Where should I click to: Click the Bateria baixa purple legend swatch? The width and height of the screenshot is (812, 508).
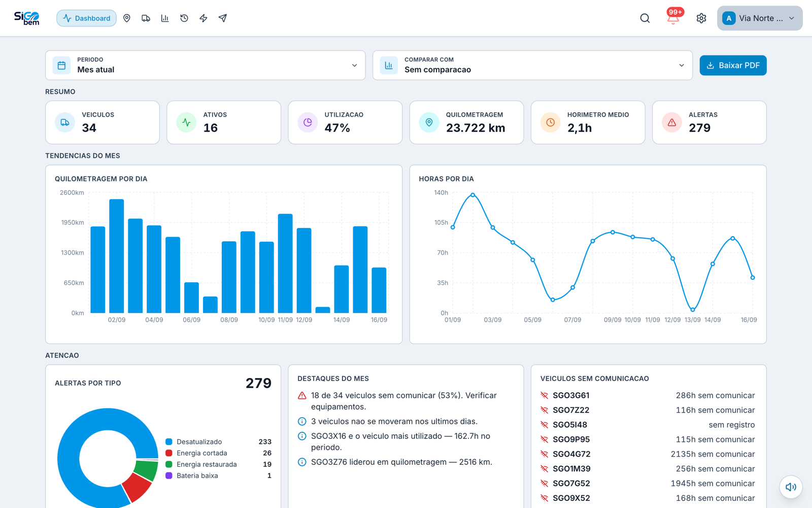(169, 475)
